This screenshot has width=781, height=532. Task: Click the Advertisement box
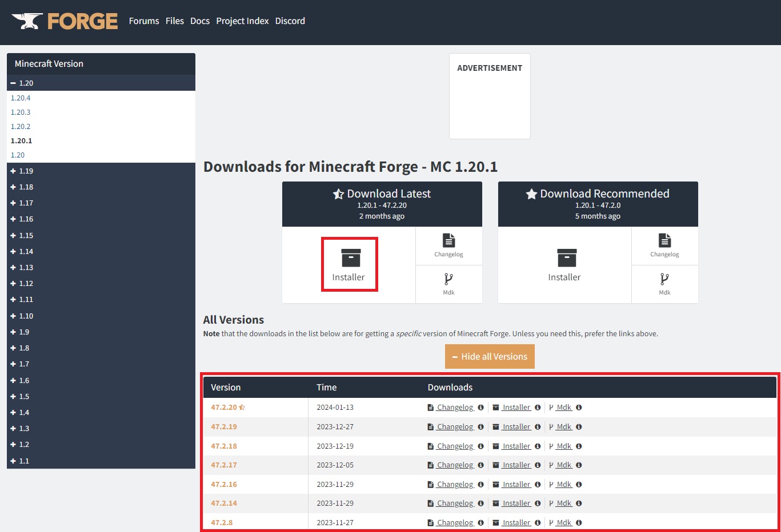[490, 96]
